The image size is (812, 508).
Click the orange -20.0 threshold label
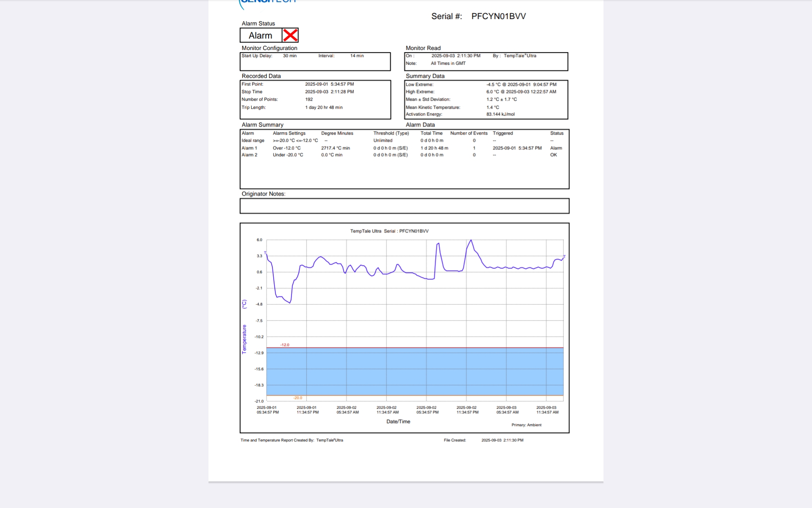click(x=298, y=398)
